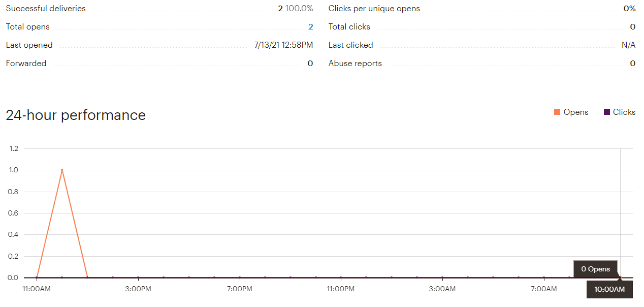Select the N/A last clicked value
644x307 pixels.
(629, 45)
